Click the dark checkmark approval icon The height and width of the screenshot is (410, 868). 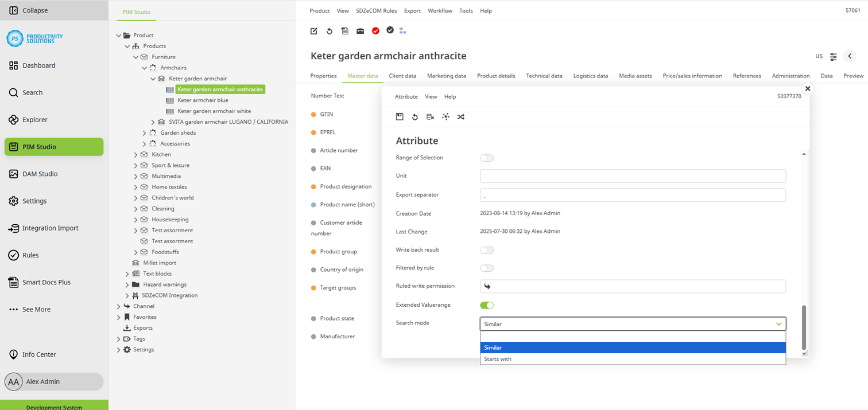click(x=390, y=31)
